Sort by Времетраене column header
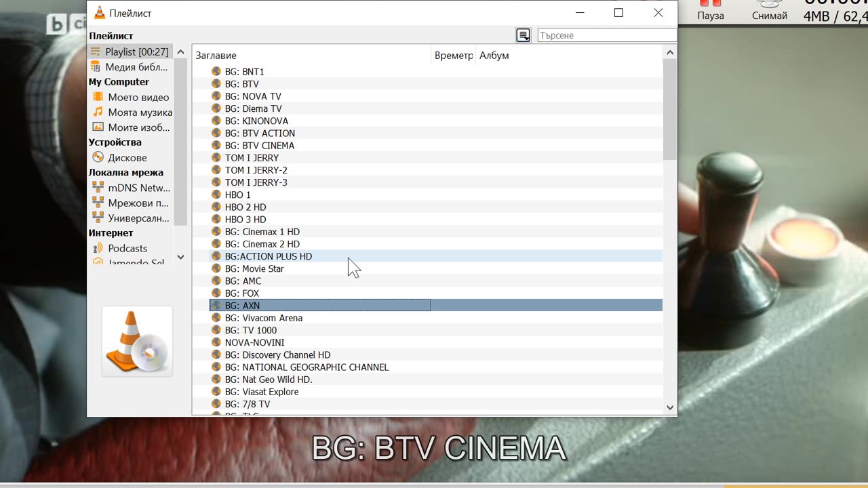 (453, 56)
